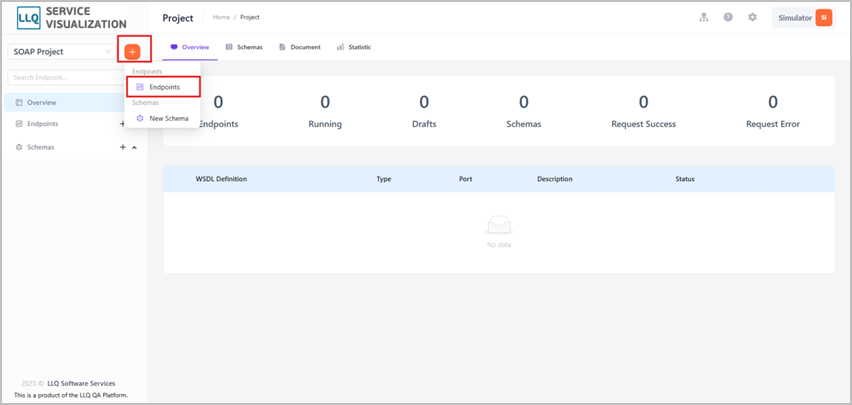Click the WSDL Definition column header
852x405 pixels.
(x=221, y=179)
